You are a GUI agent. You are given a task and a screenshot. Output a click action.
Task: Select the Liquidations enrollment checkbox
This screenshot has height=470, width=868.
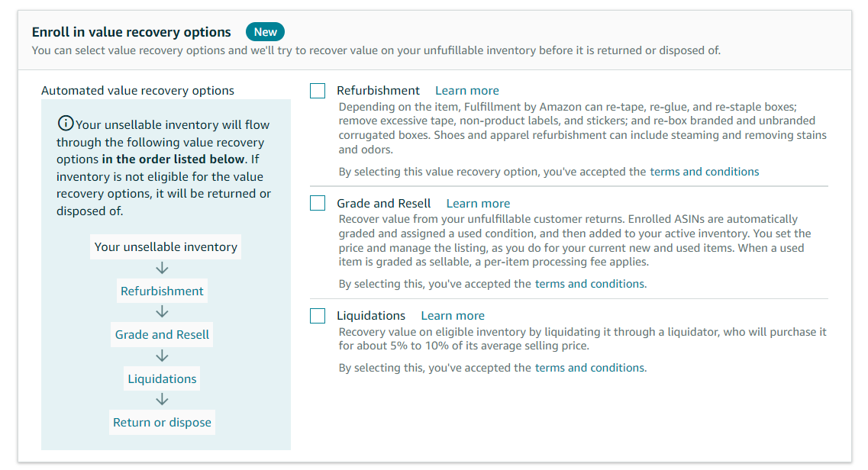coord(317,315)
